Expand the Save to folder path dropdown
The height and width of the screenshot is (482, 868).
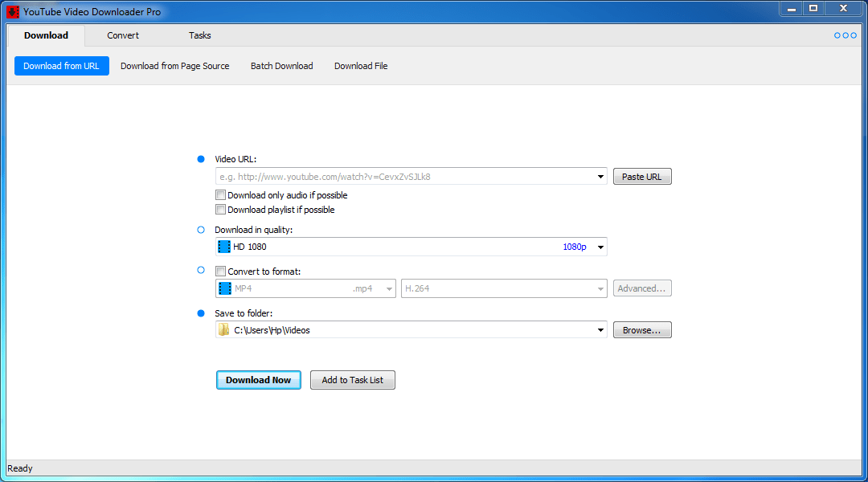pos(600,330)
